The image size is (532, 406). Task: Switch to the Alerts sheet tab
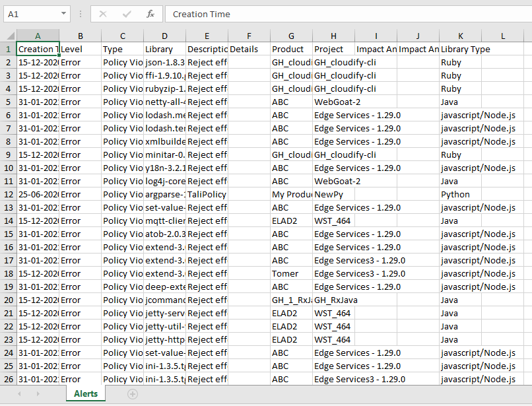[x=85, y=394]
